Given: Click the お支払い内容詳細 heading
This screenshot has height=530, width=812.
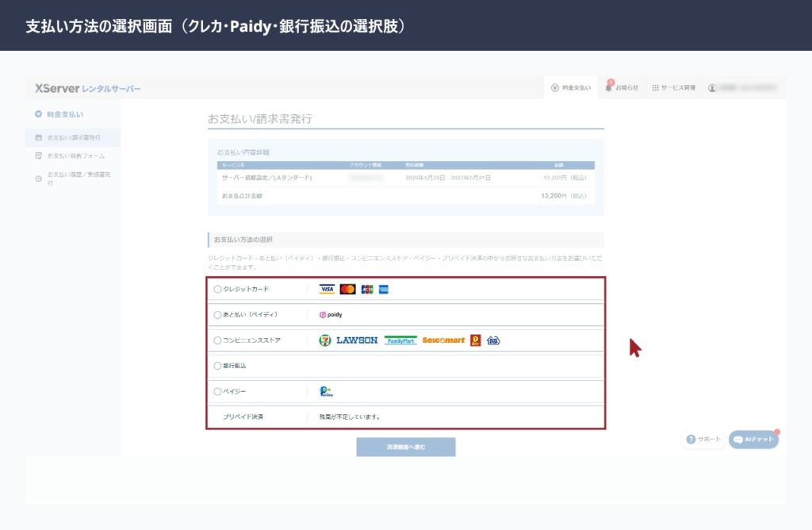Looking at the screenshot, I should tap(243, 152).
